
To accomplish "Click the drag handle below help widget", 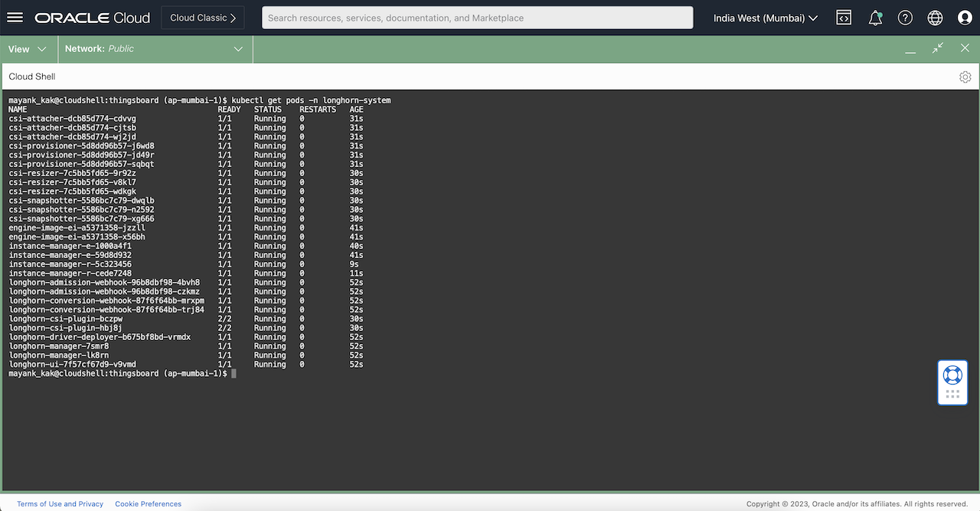I will [952, 394].
